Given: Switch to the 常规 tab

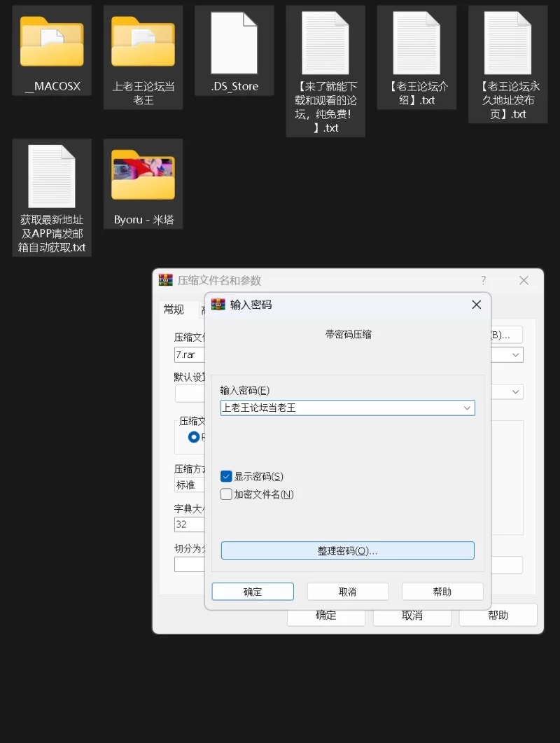Looking at the screenshot, I should (174, 310).
